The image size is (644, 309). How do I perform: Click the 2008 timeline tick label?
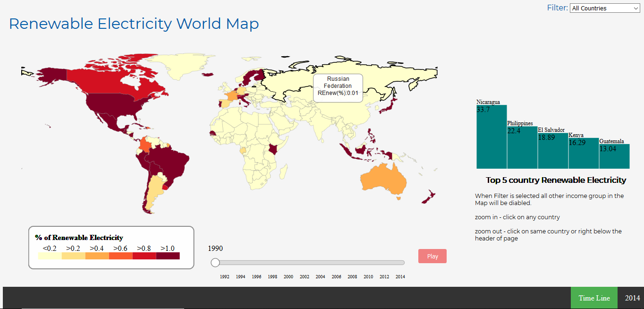352,277
